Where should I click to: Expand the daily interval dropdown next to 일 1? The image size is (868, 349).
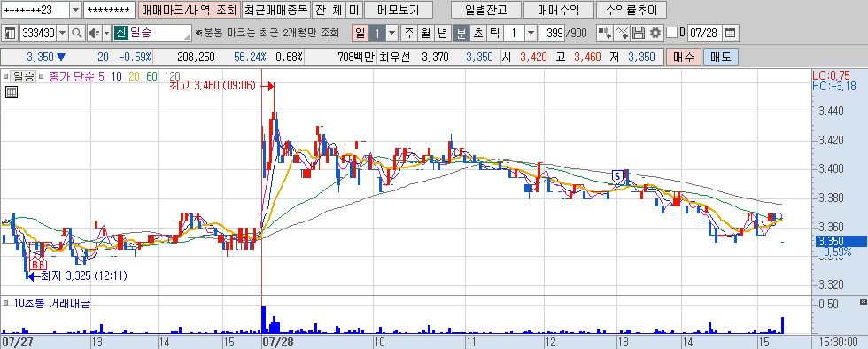pos(391,34)
